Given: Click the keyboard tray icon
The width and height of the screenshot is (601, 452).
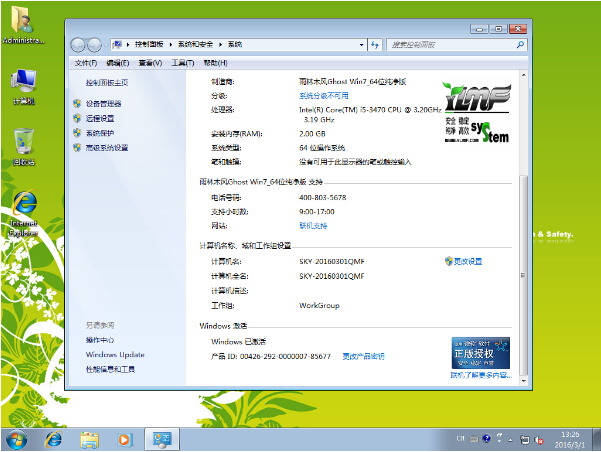Looking at the screenshot, I should coord(474,439).
